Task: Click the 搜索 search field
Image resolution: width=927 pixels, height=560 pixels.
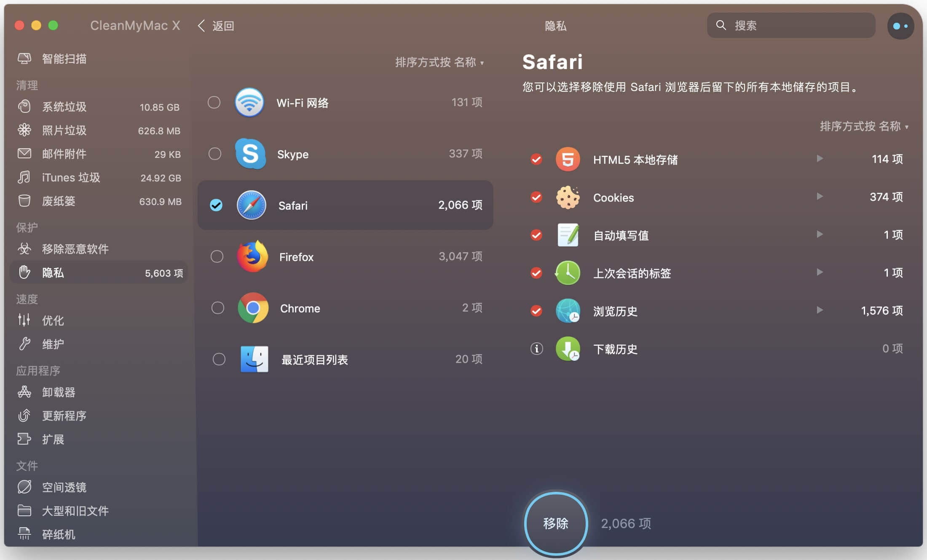Action: pos(791,25)
